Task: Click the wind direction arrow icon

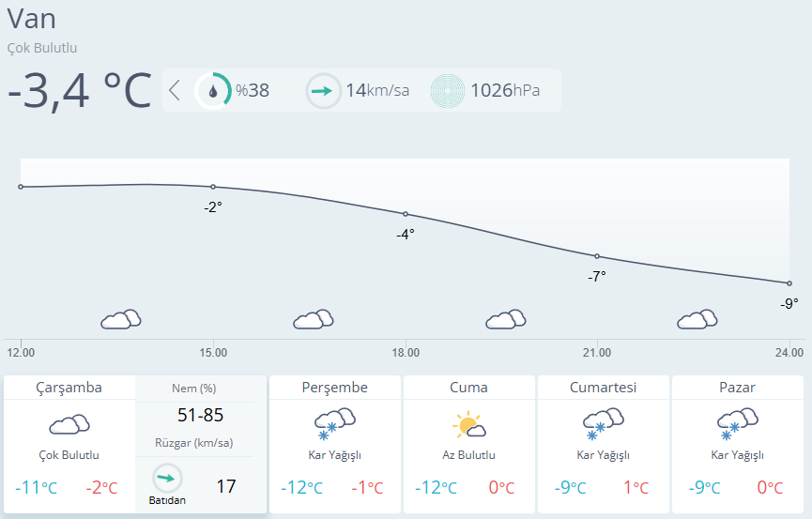Action: (x=323, y=91)
